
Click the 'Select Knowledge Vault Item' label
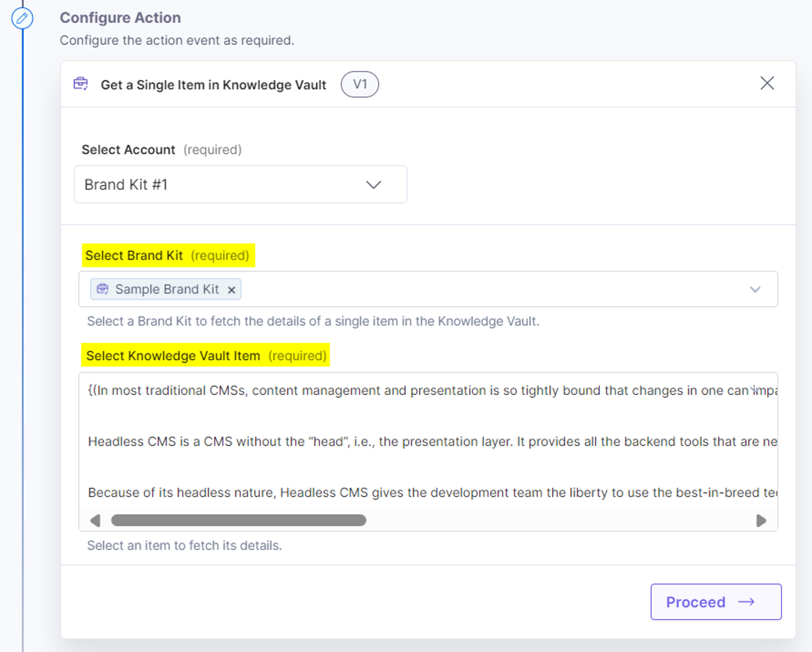click(173, 355)
